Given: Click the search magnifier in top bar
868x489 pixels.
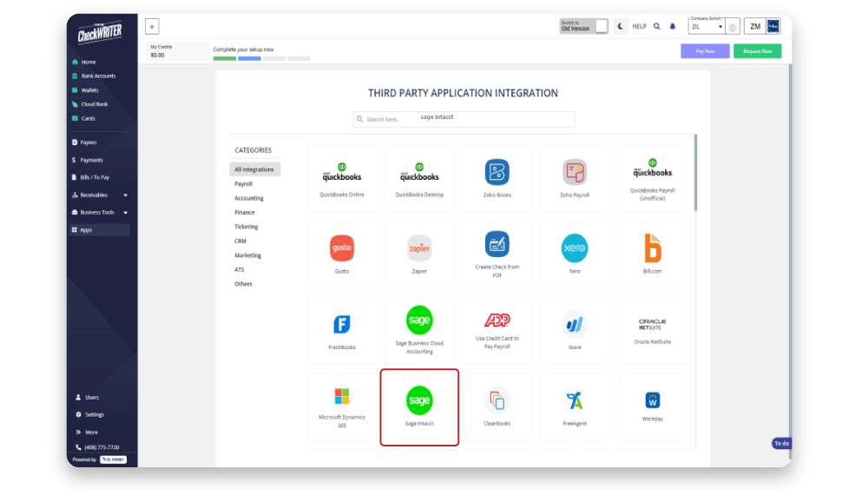Looking at the screenshot, I should click(x=657, y=26).
